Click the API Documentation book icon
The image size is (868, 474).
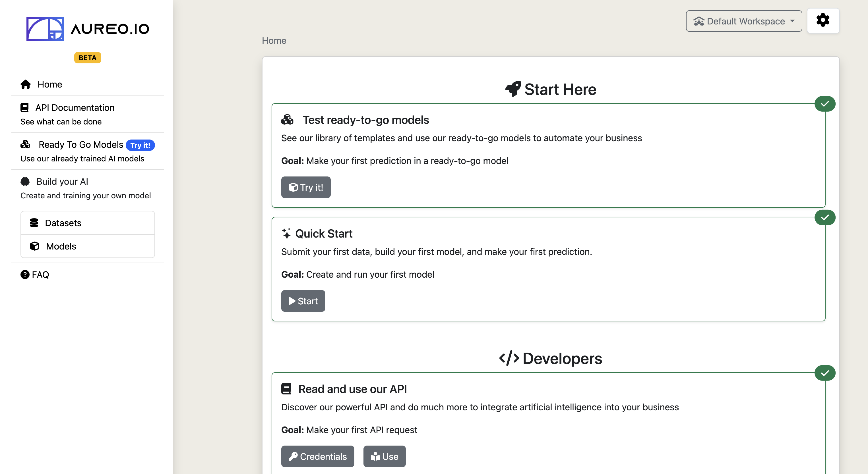24,107
